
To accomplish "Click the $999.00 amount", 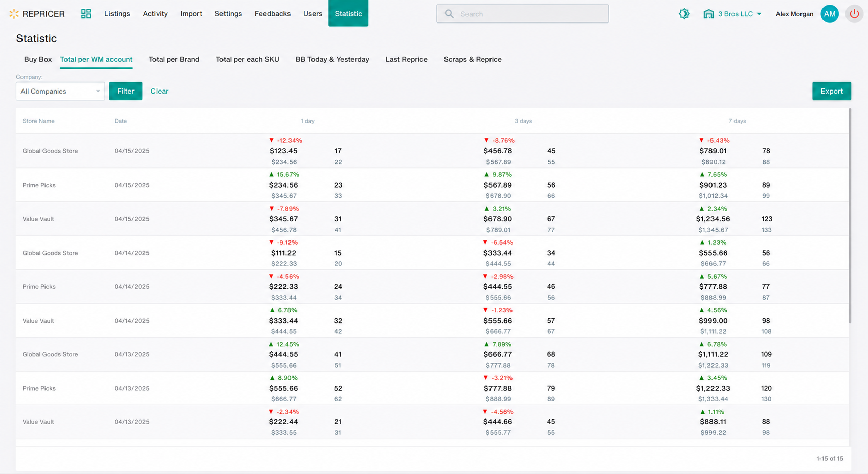I will click(x=713, y=321).
